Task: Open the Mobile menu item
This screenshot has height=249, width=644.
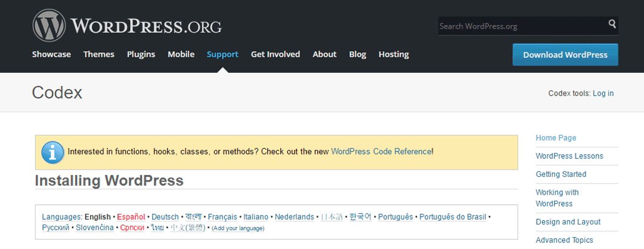Action: 181,54
